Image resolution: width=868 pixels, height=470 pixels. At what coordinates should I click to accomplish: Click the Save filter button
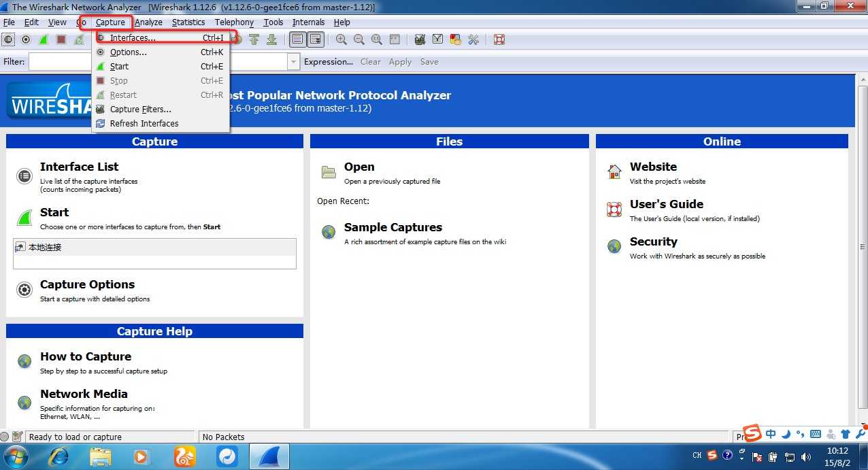(x=429, y=62)
